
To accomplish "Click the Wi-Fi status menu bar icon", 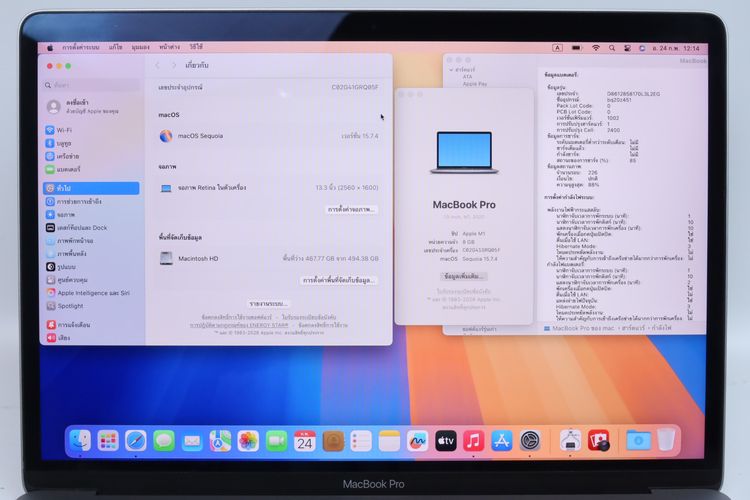I will tap(596, 48).
